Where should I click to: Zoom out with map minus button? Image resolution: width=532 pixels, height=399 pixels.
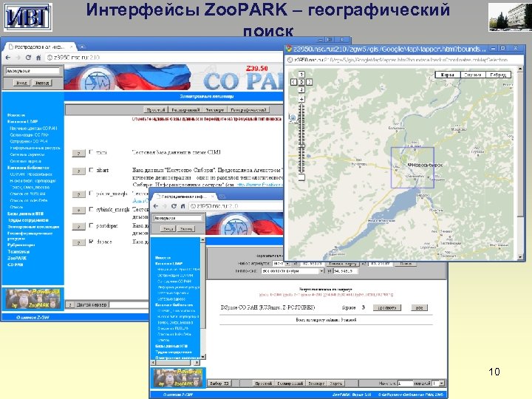[301, 177]
